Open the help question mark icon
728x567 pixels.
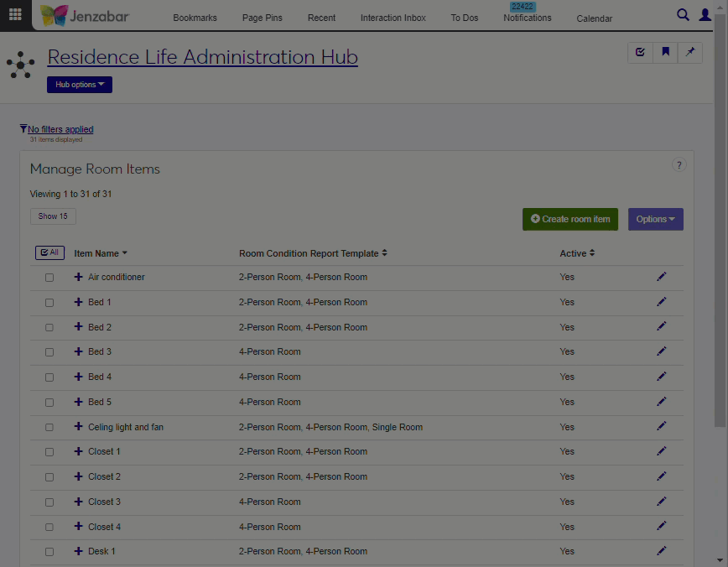(679, 165)
